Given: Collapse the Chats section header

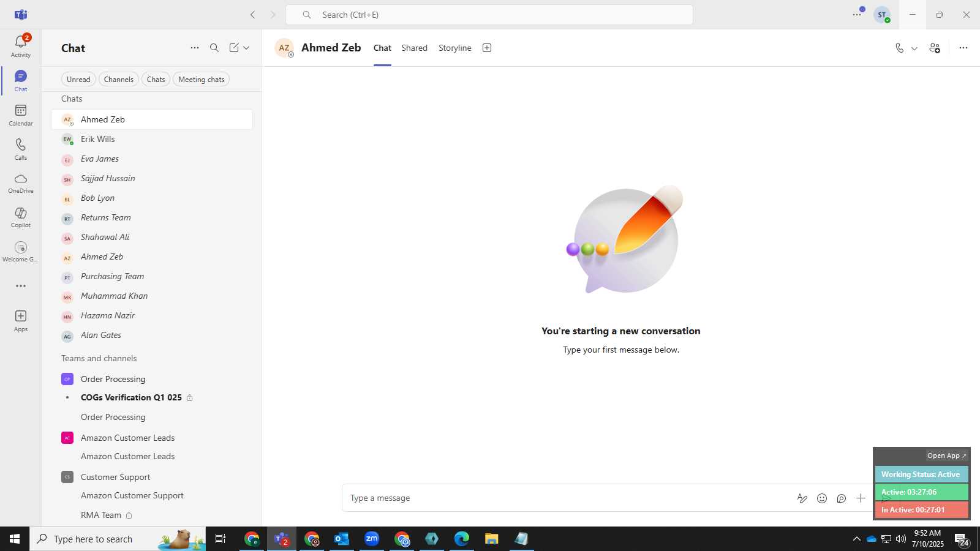Looking at the screenshot, I should (72, 99).
